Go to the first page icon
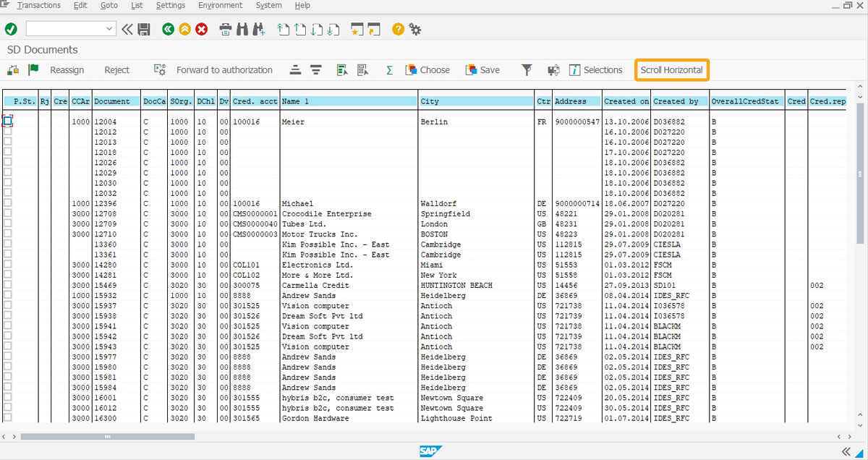This screenshot has width=868, height=460. [283, 29]
